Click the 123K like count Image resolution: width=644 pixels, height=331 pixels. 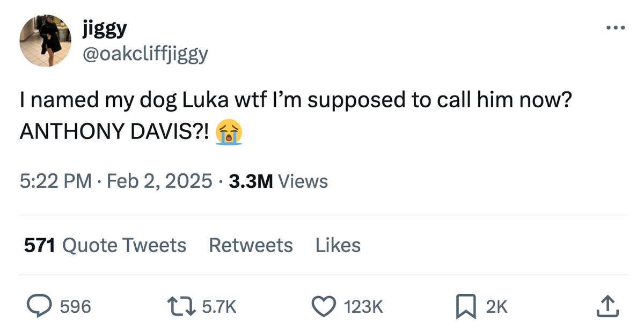pyautogui.click(x=363, y=307)
